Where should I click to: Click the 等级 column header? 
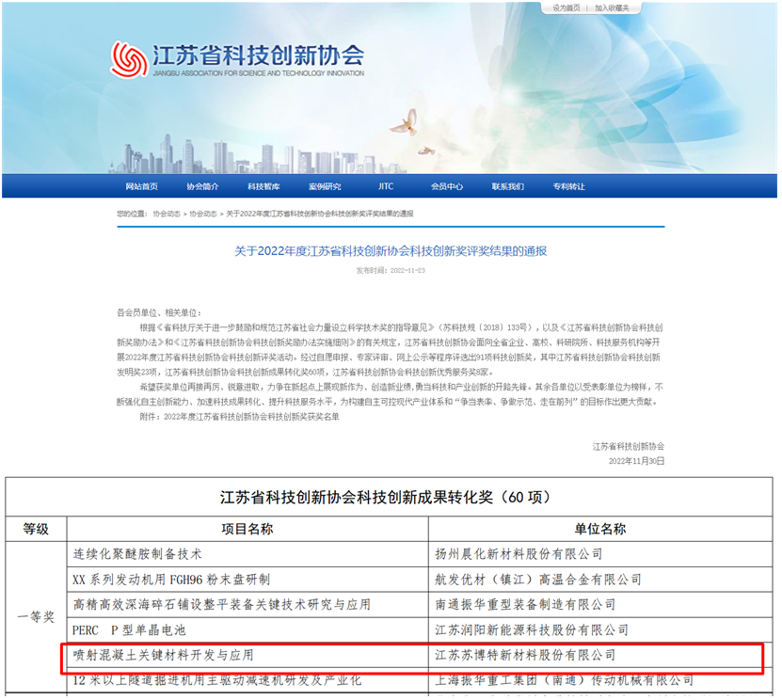point(36,529)
